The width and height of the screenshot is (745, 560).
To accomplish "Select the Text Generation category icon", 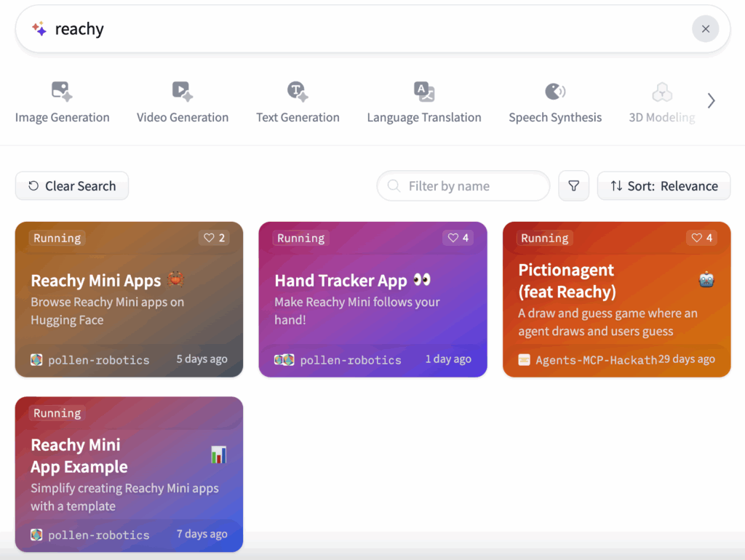I will (x=298, y=91).
